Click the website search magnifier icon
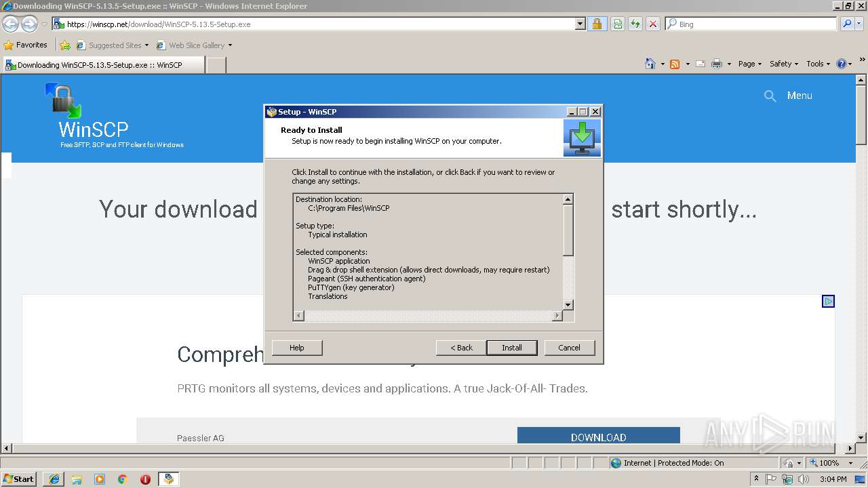This screenshot has height=488, width=868. tap(770, 96)
